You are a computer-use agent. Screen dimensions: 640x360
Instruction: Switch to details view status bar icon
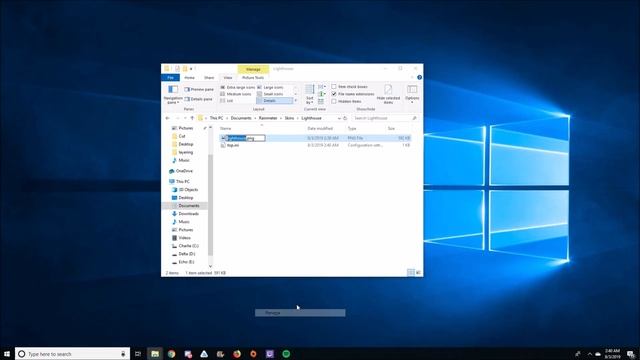point(411,273)
